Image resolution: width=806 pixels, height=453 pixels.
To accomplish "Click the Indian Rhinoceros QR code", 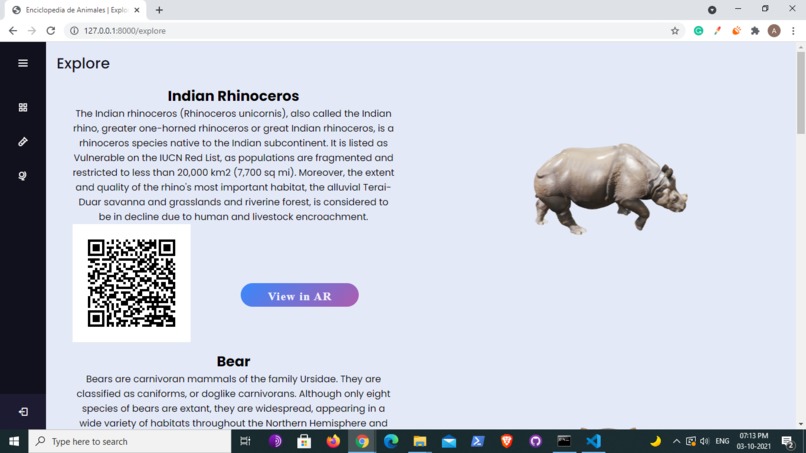I will (x=132, y=283).
